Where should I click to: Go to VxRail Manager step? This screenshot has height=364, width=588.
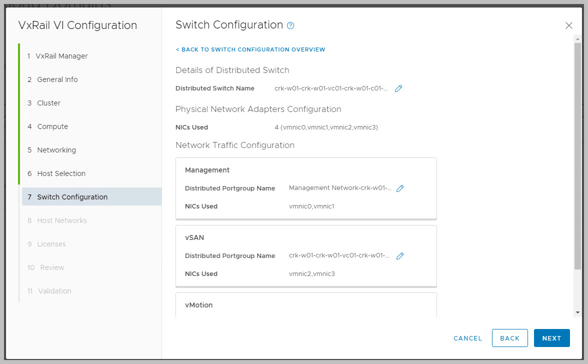click(x=62, y=56)
